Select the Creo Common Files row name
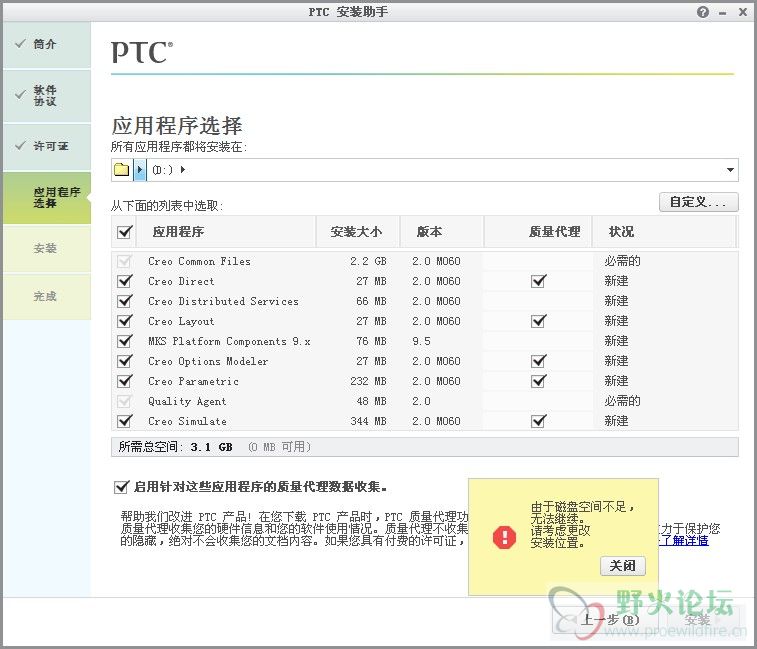 199,261
